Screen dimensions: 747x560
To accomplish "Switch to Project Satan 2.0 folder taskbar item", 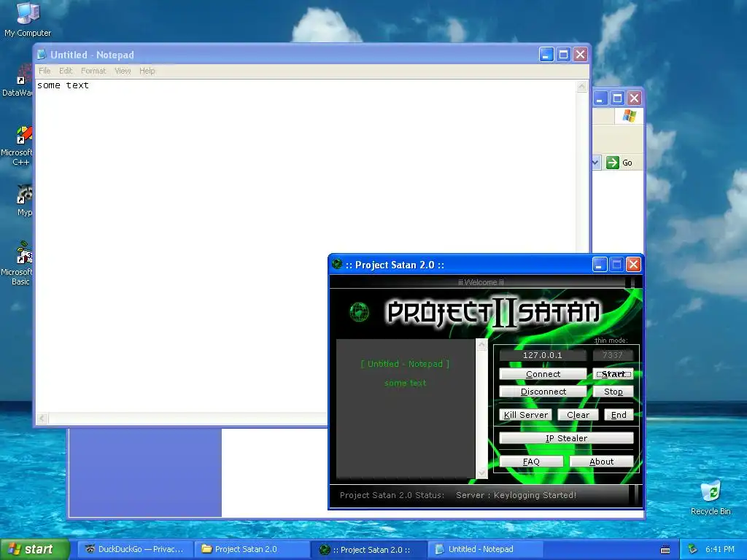I will pyautogui.click(x=252, y=549).
